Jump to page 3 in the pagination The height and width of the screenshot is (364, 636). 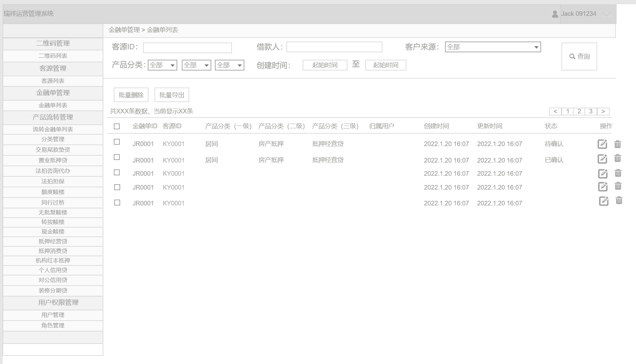(x=591, y=111)
